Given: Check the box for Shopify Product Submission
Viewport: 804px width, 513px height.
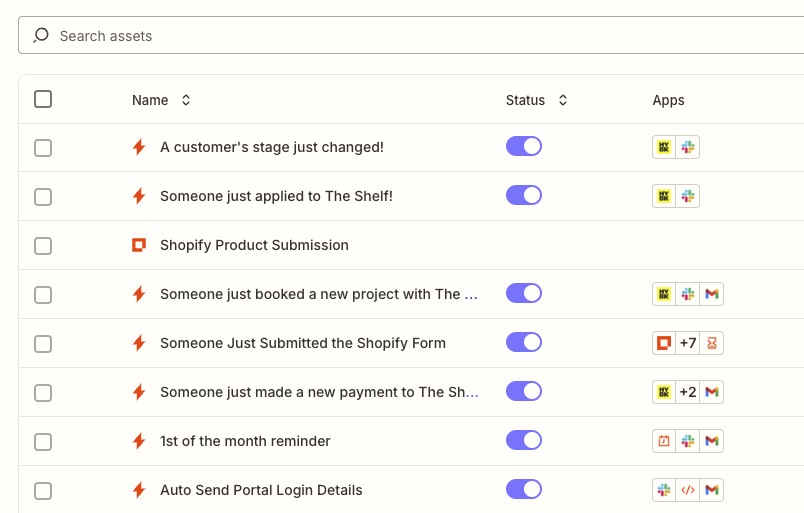Looking at the screenshot, I should [43, 246].
